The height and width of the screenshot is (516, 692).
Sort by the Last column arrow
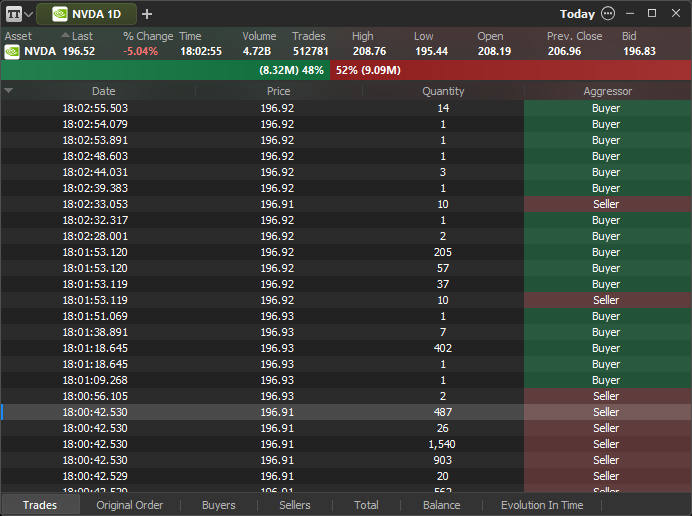65,35
